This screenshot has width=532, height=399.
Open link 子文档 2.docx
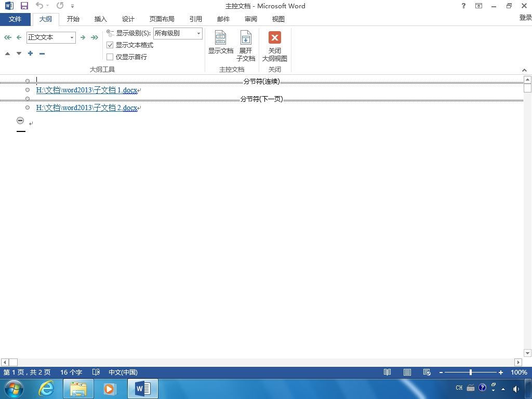[x=87, y=108]
